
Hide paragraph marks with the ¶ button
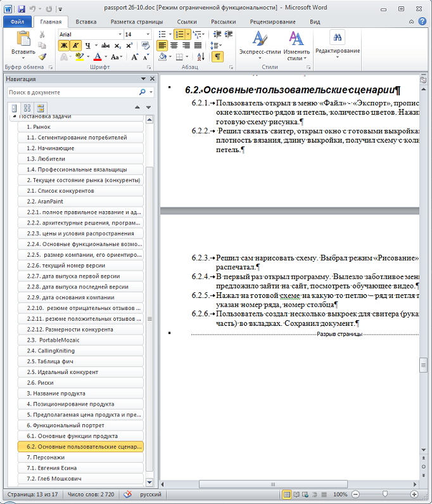click(x=217, y=56)
